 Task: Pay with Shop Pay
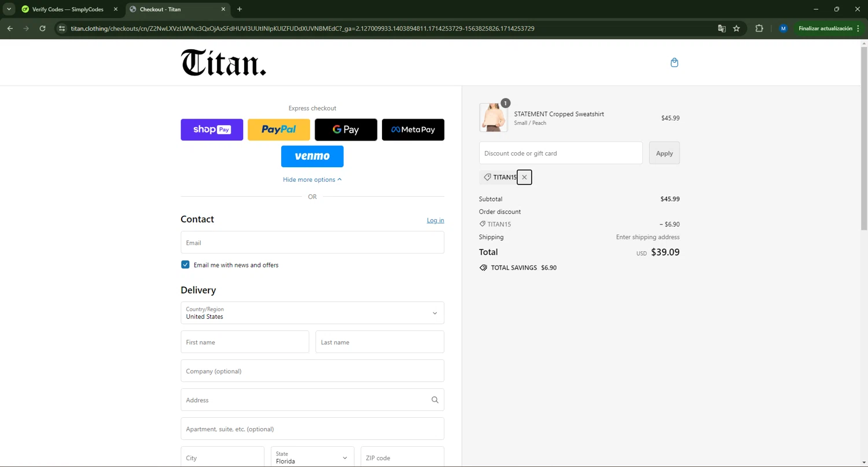(x=212, y=130)
